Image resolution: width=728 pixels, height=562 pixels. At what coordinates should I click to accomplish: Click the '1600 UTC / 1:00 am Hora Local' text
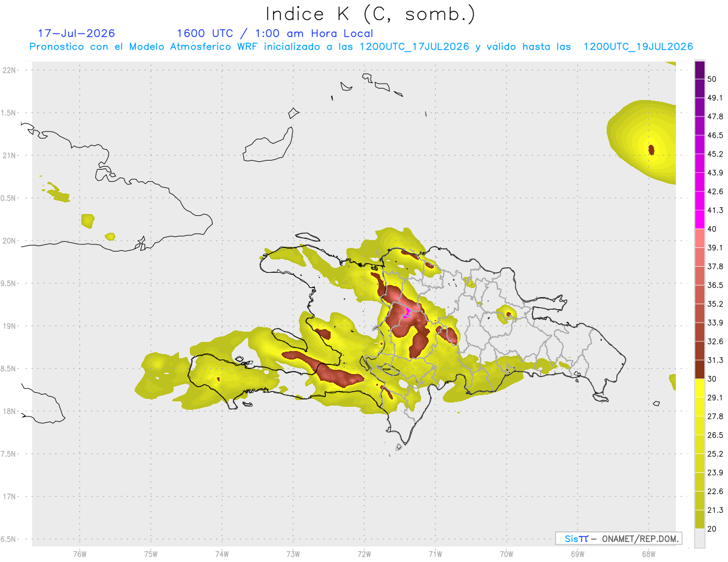coord(275,33)
